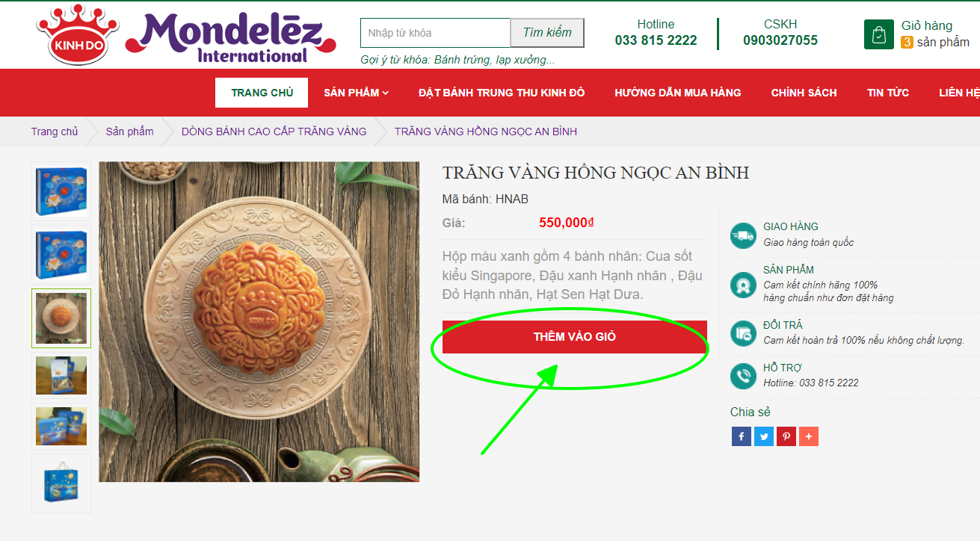Click the Kinh Do Mondelez logo
The width and height of the screenshot is (980, 541).
(x=186, y=35)
